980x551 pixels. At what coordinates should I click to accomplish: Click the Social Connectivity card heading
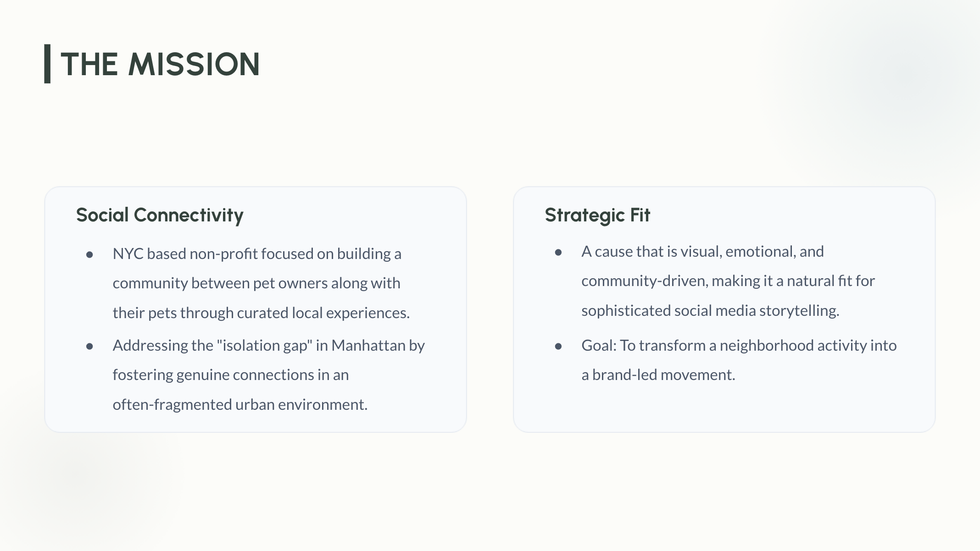(x=160, y=215)
